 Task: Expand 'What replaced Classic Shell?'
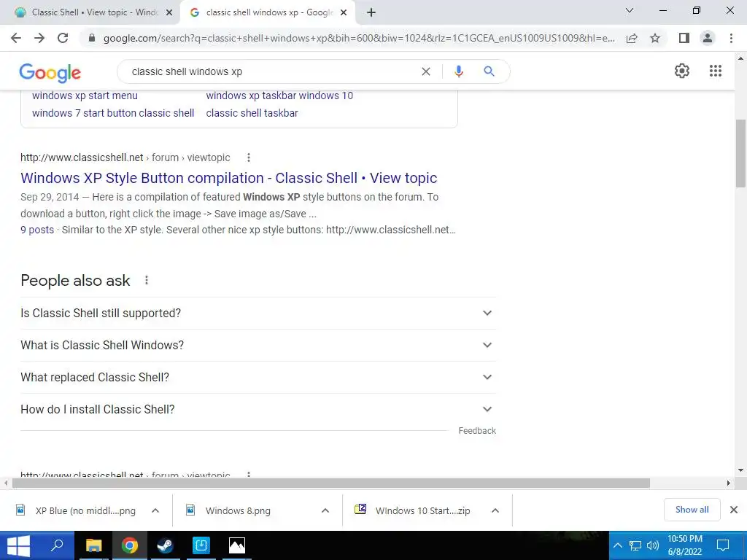point(258,377)
